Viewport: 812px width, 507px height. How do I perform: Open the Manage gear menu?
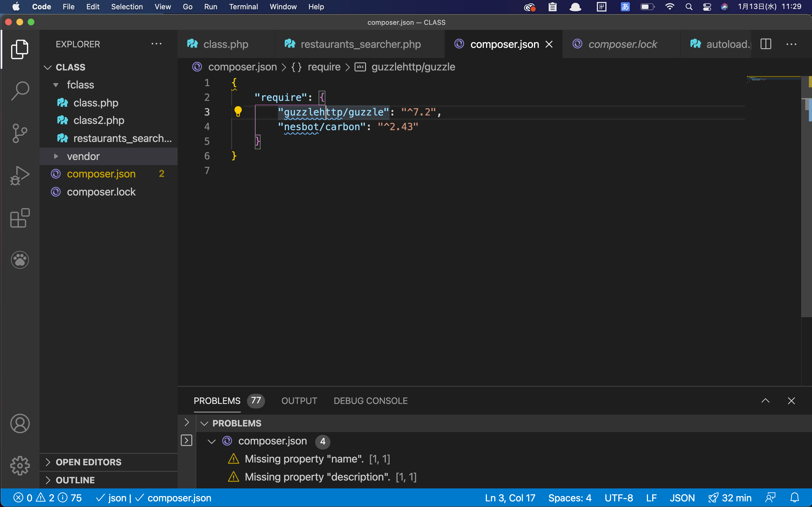point(20,465)
